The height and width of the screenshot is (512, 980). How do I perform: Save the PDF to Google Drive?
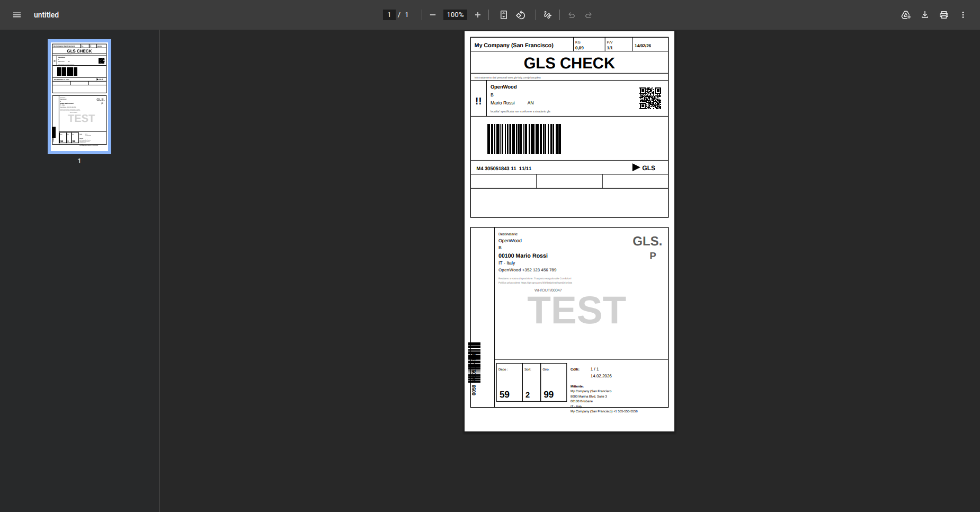(x=906, y=15)
